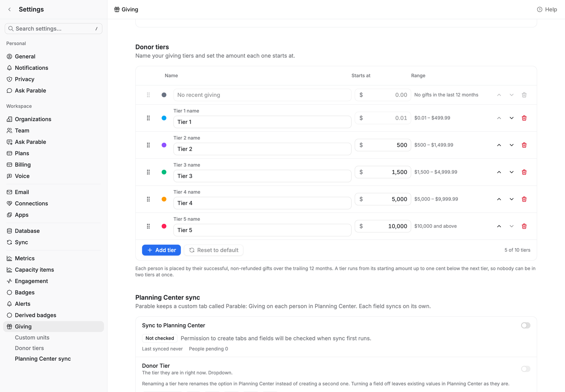Open the Organizations settings page
Screen dimensions: 565x392
pyautogui.click(x=53, y=119)
